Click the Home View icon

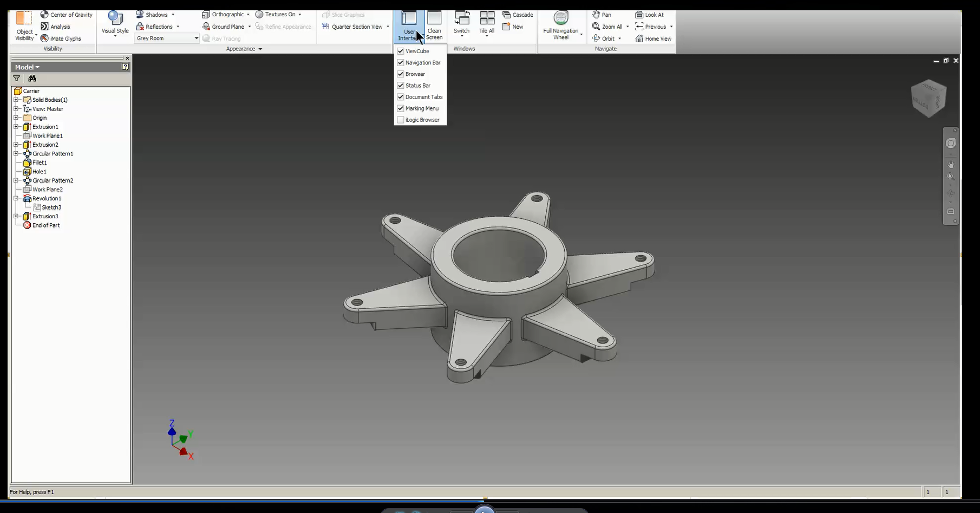653,38
